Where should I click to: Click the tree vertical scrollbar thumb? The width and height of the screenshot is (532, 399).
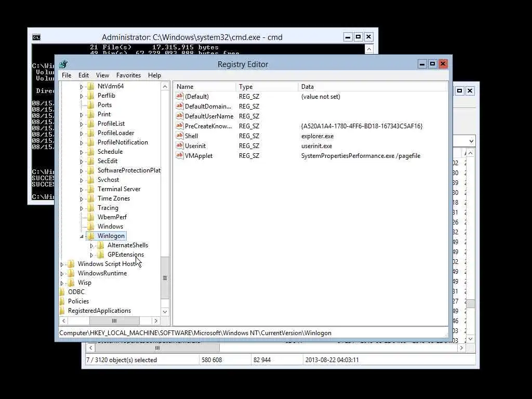[165, 278]
